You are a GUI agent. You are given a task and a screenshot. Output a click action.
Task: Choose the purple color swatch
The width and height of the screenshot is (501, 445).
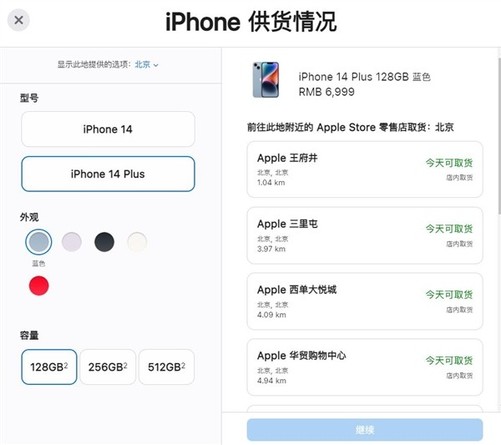click(72, 242)
